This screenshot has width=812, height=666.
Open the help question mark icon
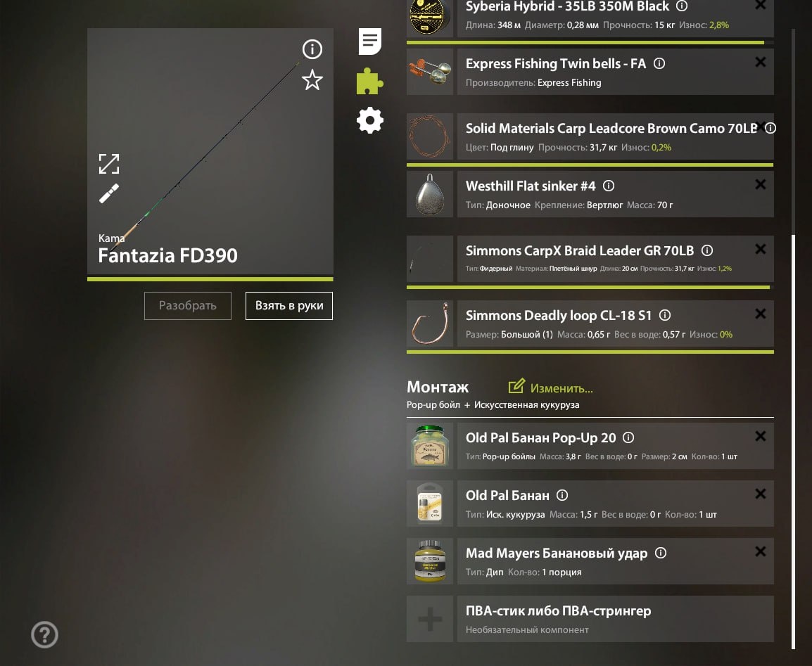44,634
